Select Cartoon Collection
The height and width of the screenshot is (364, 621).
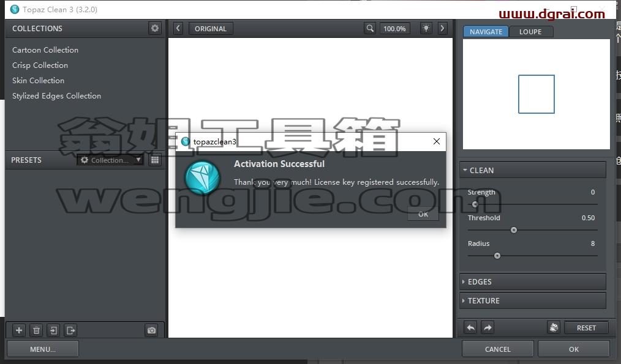click(x=45, y=50)
